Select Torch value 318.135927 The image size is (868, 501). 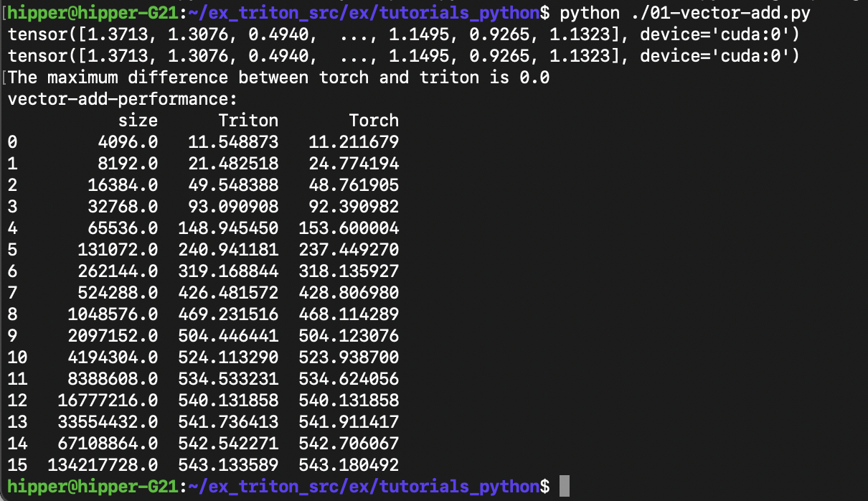[x=349, y=271]
